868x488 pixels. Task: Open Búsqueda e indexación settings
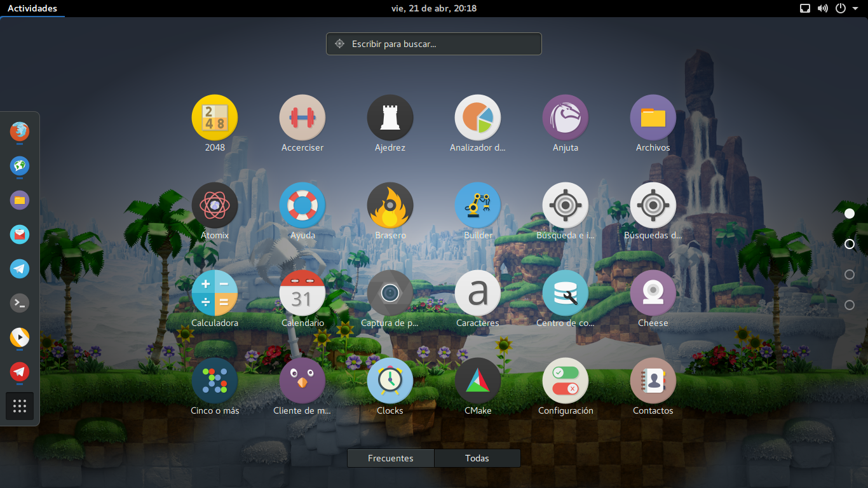coord(566,205)
